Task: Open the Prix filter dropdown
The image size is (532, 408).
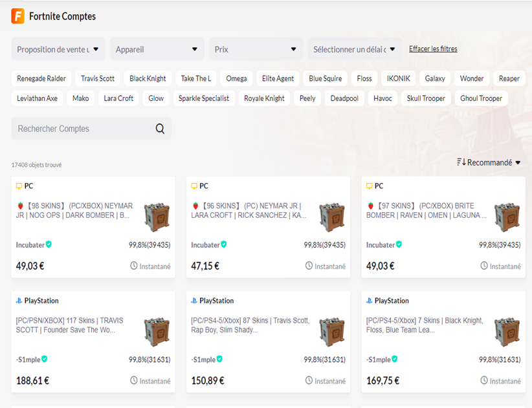Action: 256,49
